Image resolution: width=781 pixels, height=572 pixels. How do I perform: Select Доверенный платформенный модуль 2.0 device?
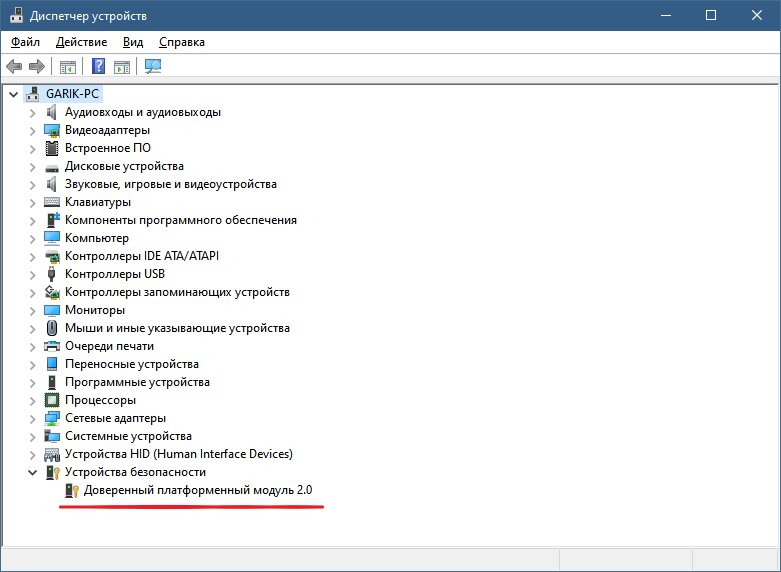click(x=198, y=490)
